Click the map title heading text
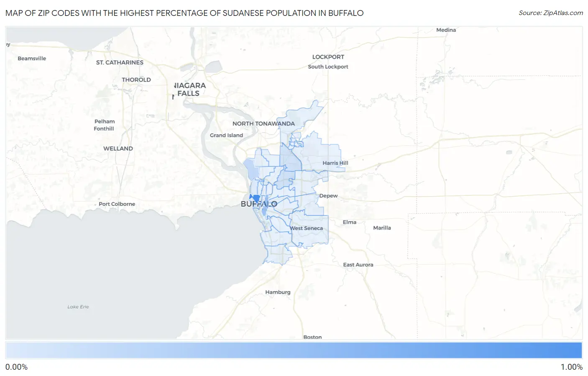Viewport: 588px width, 376px height. point(184,13)
